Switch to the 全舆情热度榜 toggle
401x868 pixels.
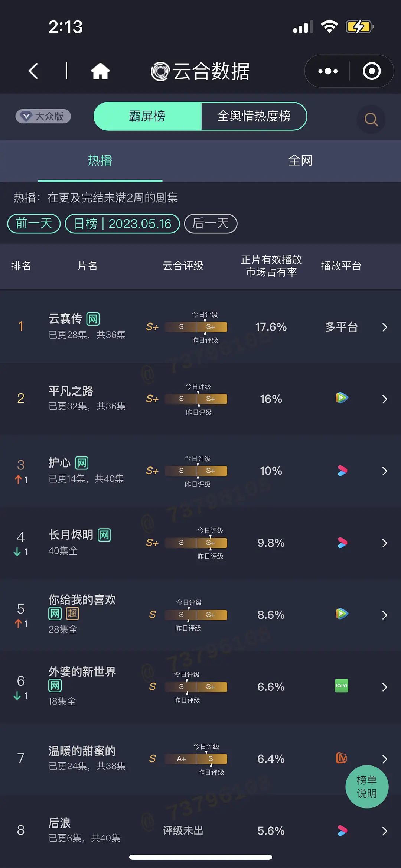click(x=254, y=116)
